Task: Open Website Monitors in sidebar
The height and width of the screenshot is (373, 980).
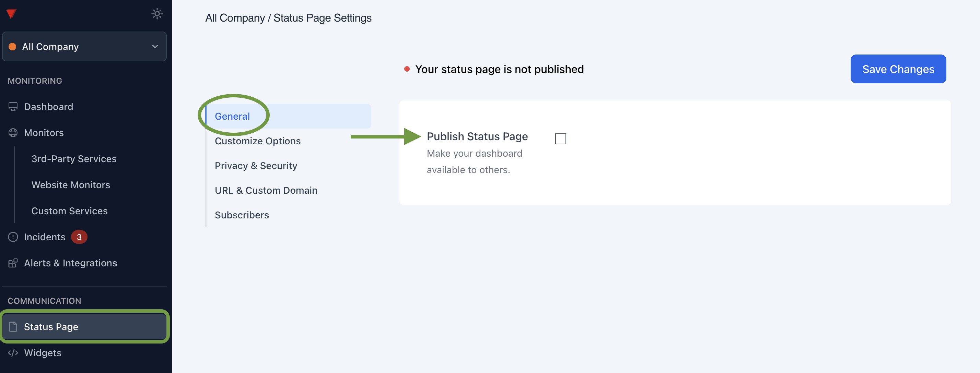Action: pyautogui.click(x=71, y=185)
